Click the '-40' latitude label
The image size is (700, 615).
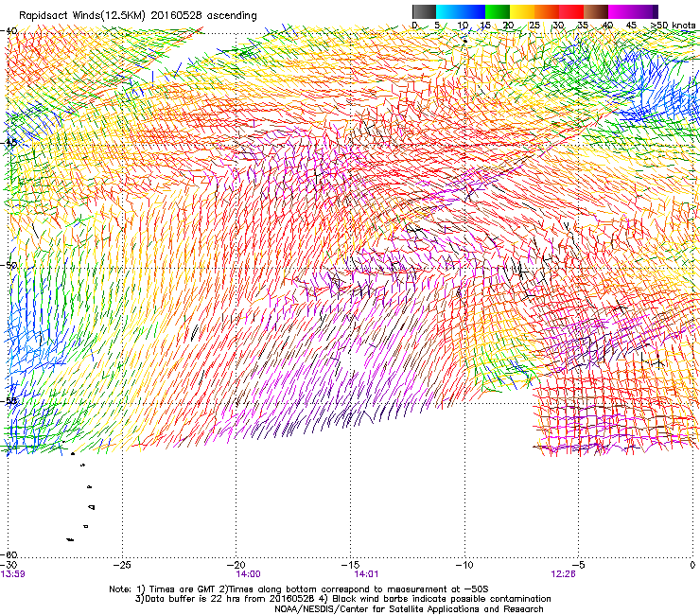(9, 31)
